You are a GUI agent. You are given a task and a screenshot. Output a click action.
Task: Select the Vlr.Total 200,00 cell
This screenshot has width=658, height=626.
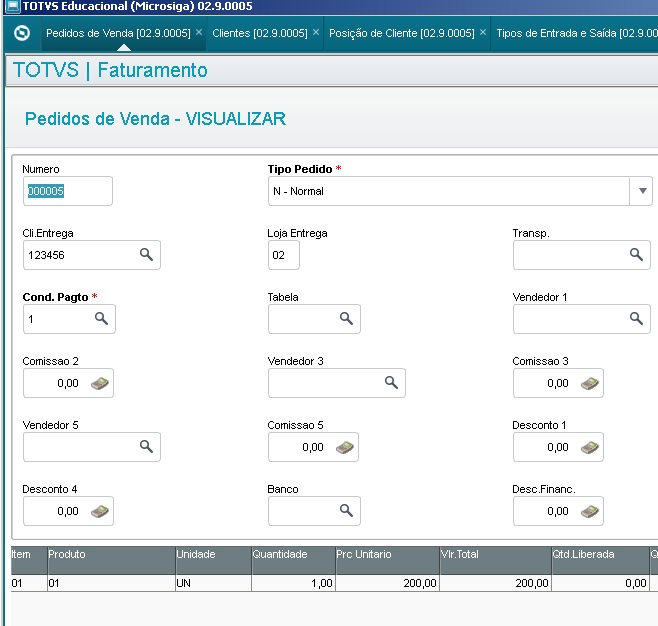click(x=495, y=583)
